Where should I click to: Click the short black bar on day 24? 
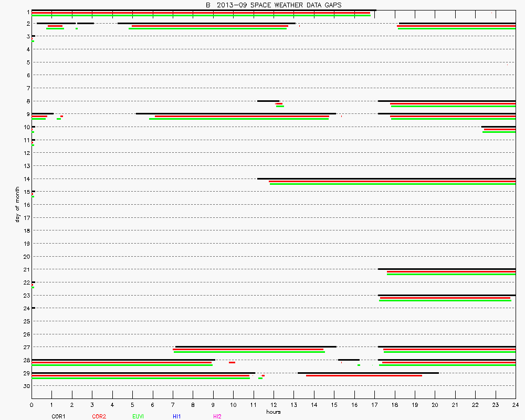[33, 308]
